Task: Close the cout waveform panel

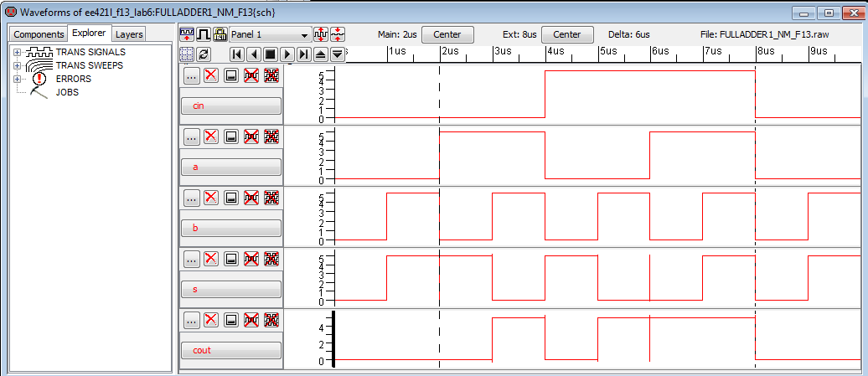Action: coord(210,320)
